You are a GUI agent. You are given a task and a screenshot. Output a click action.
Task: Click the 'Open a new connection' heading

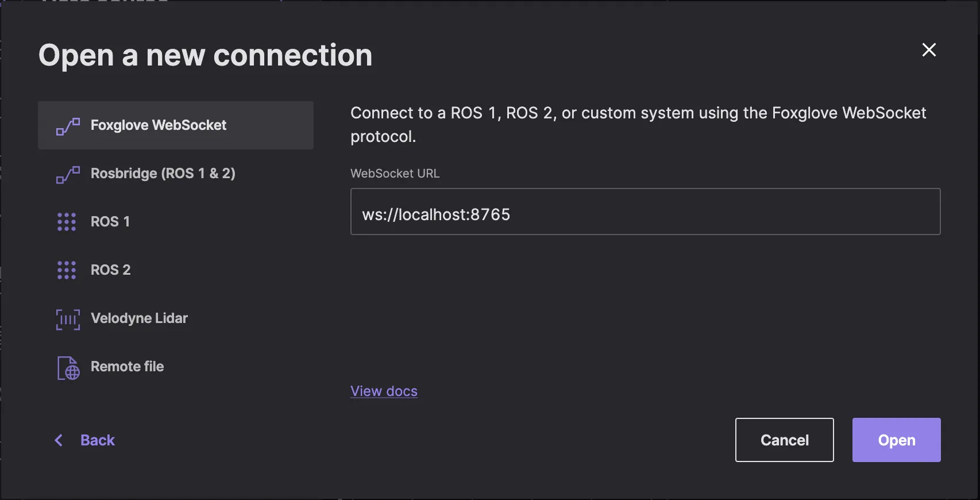tap(205, 56)
